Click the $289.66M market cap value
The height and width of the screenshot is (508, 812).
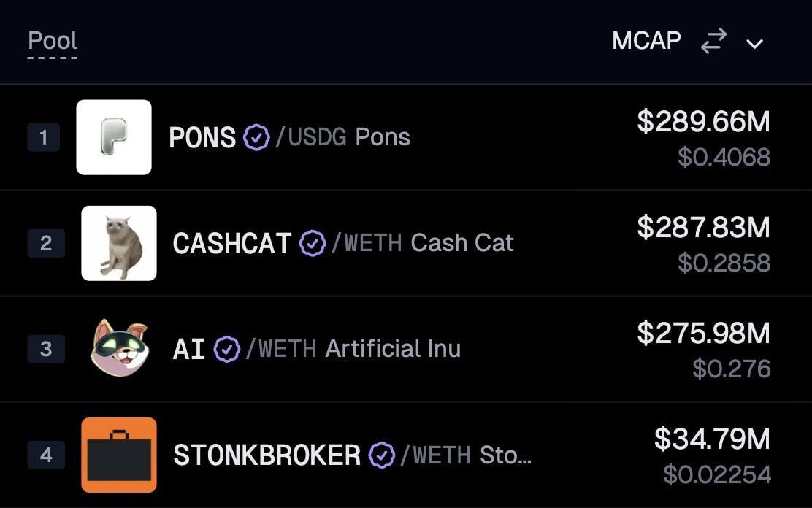(x=703, y=121)
